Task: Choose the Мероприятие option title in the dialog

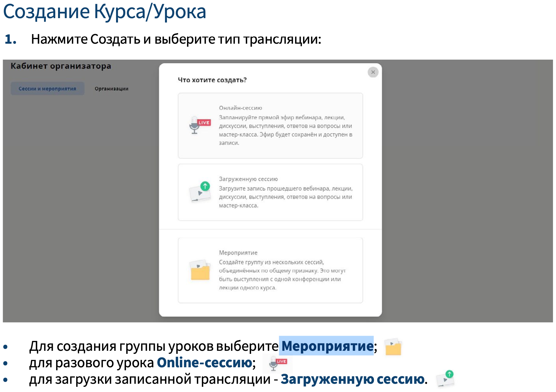Action: click(x=238, y=253)
